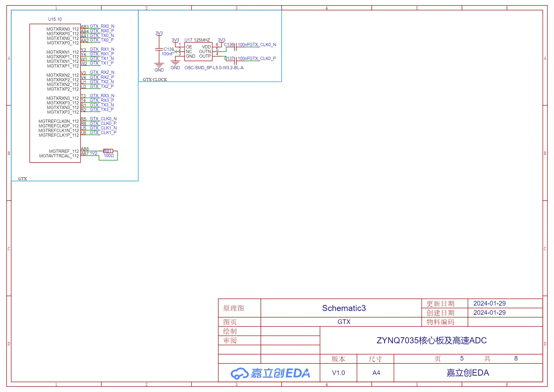This screenshot has width=554, height=392.
Task: Click the GND symbol under U17 pin 3
Action: (x=175, y=65)
